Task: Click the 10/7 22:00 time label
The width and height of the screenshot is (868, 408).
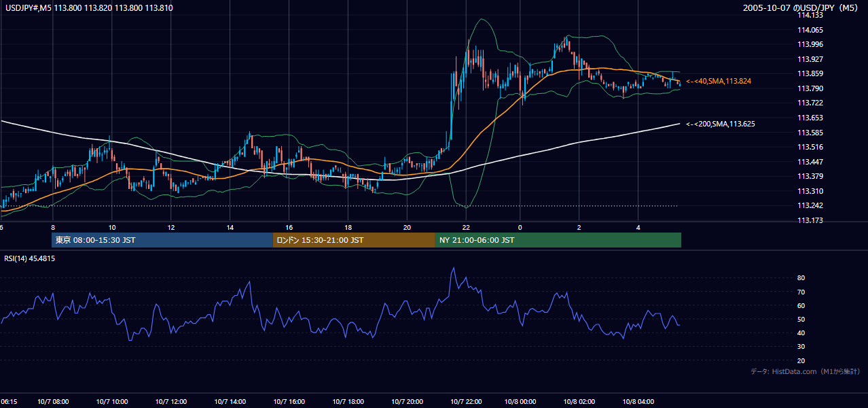Action: (467, 401)
